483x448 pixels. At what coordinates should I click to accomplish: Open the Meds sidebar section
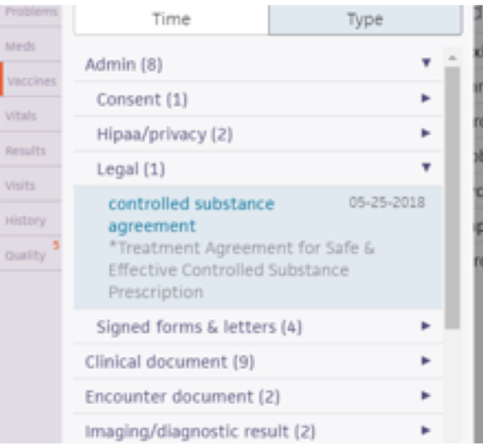21,46
